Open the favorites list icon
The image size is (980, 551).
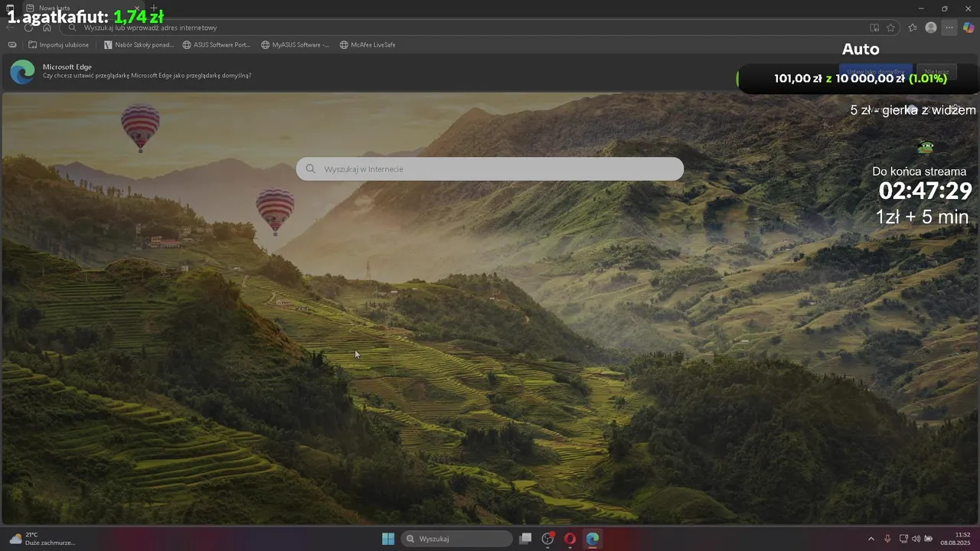click(913, 28)
